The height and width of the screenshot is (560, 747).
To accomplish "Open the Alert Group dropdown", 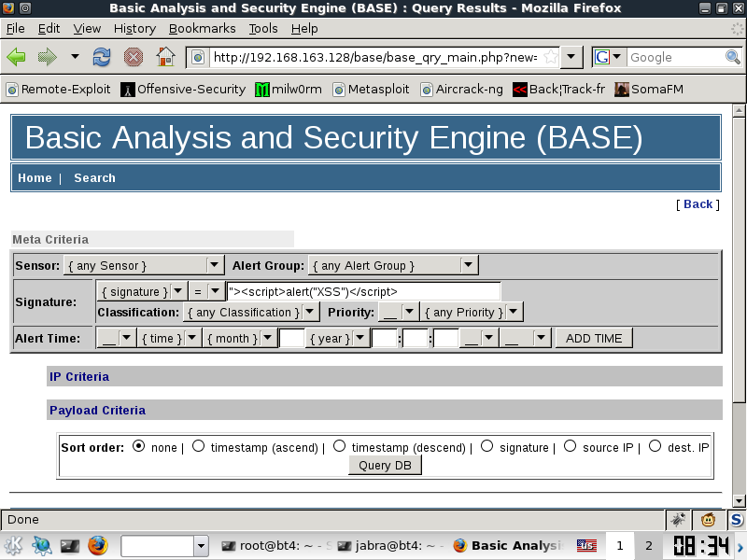I will point(393,265).
